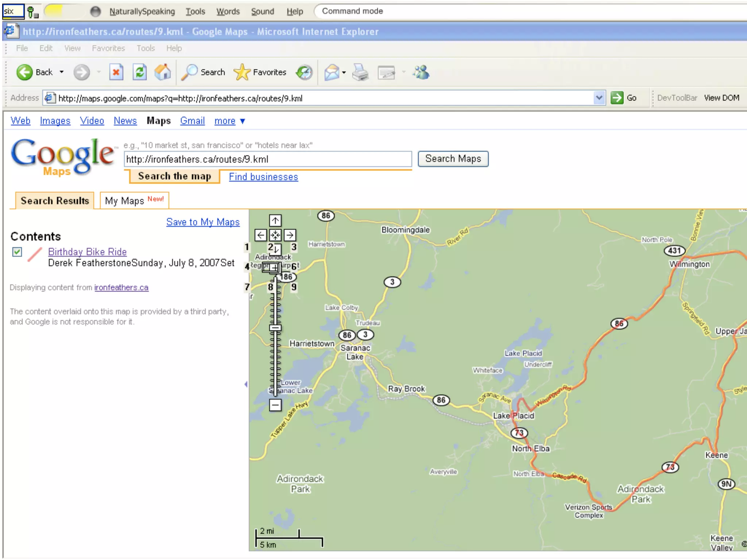The image size is (747, 560).
Task: Click the Refresh page icon
Action: coord(139,72)
